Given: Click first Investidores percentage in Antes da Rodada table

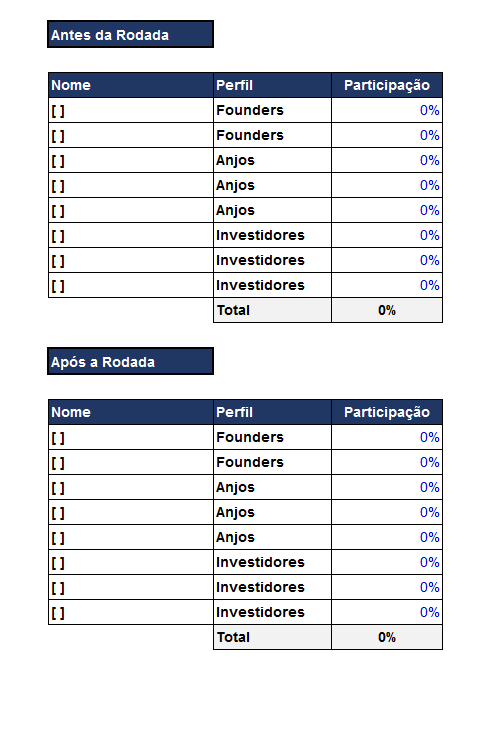Looking at the screenshot, I should tap(387, 235).
